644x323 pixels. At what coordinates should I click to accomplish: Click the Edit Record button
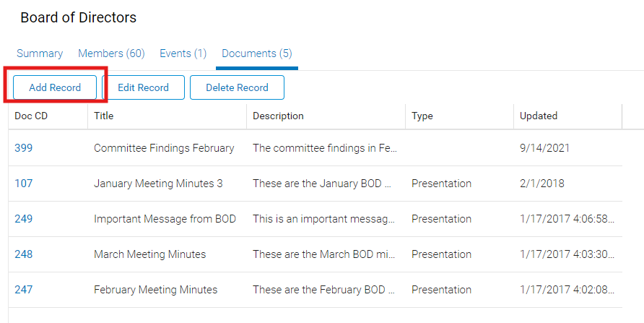point(144,87)
